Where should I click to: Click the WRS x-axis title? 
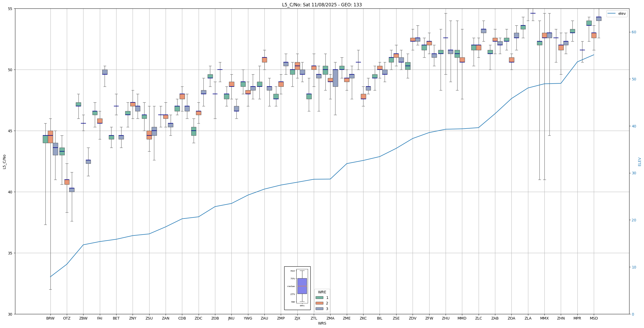[322, 323]
